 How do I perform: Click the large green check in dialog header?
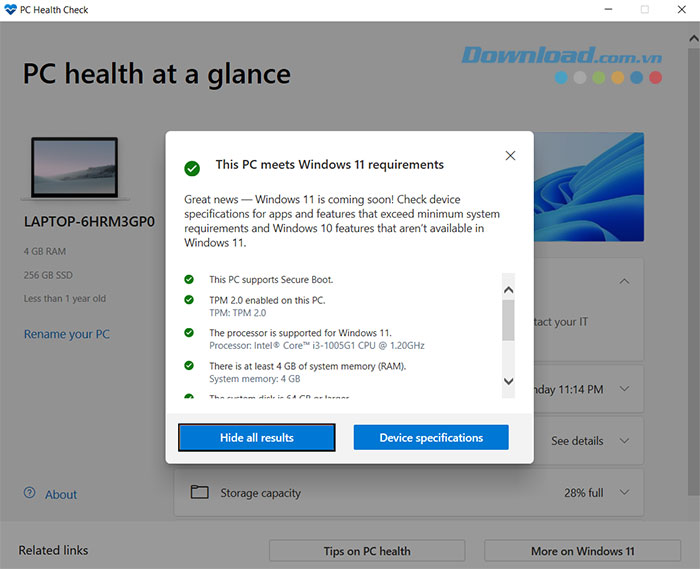[192, 168]
